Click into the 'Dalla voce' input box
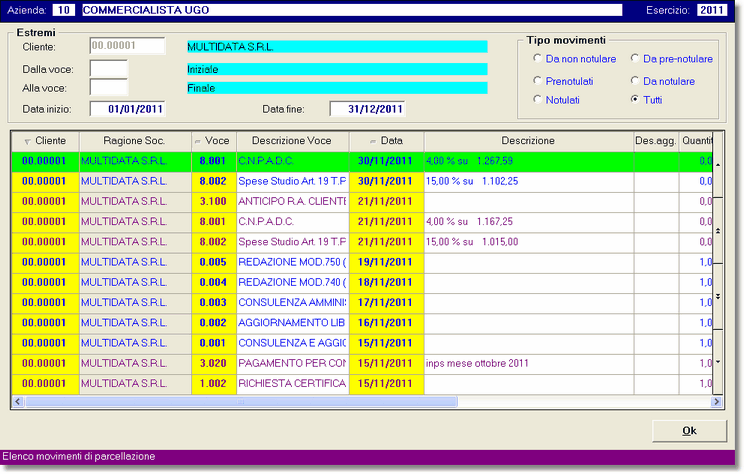The width and height of the screenshot is (744, 474). coord(109,68)
